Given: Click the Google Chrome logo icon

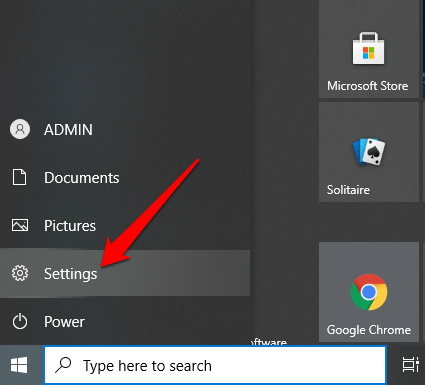Looking at the screenshot, I should (x=369, y=292).
